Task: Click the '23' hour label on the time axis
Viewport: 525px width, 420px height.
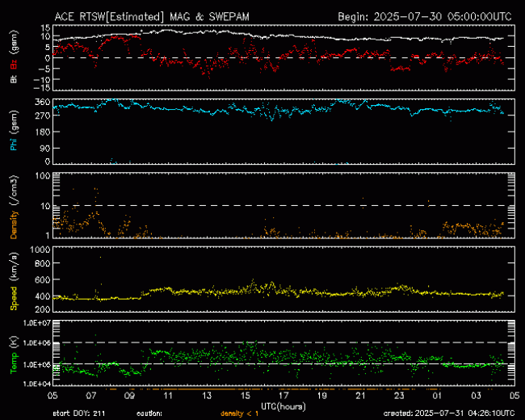Action: click(x=399, y=396)
